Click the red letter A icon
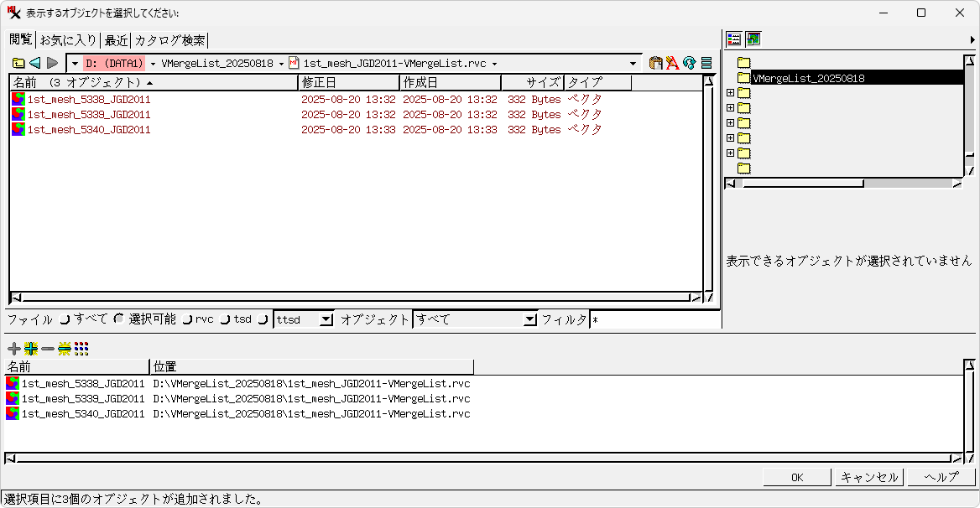980x508 pixels. pos(672,63)
